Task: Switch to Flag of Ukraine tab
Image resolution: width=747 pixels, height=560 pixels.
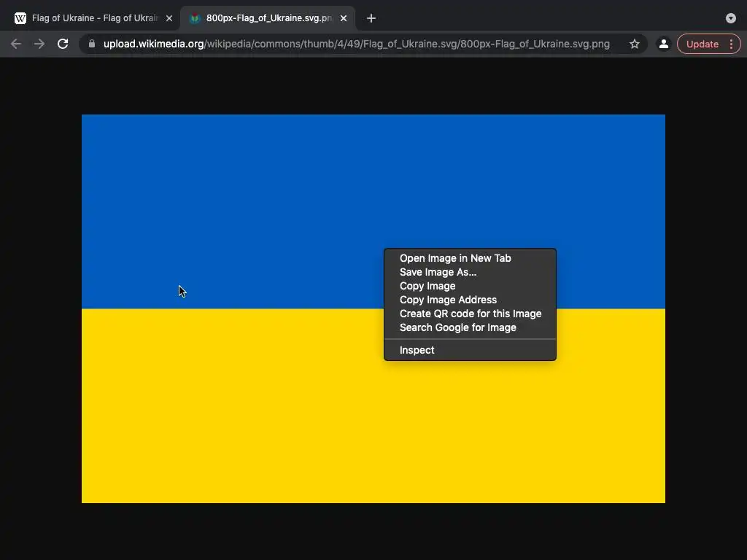Action: (94, 18)
